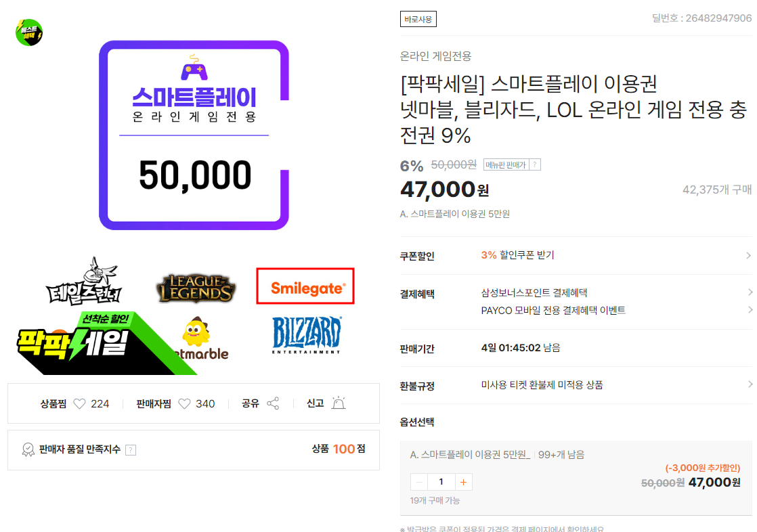
Task: Click the green 베스트 혜택 badge icon
Action: click(29, 32)
